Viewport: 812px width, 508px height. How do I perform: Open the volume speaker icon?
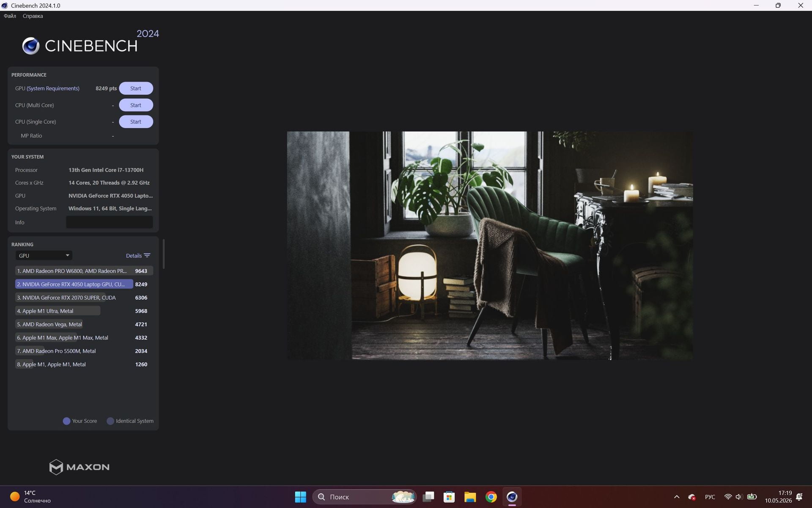click(x=739, y=497)
